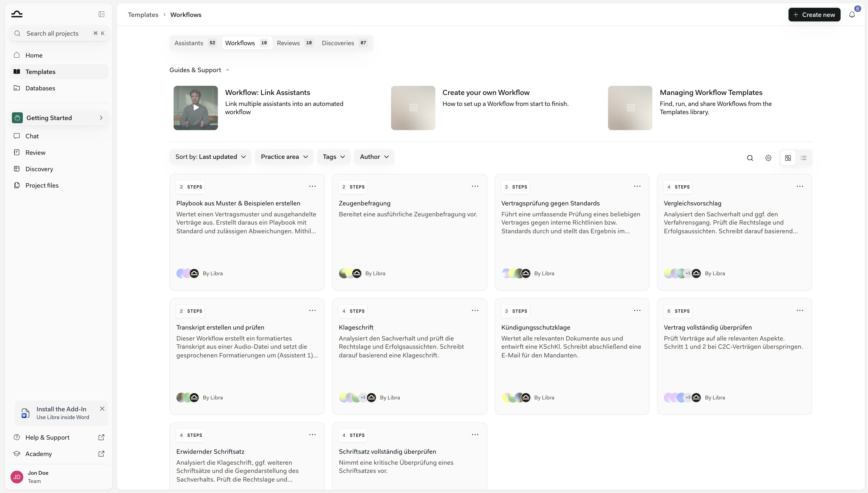Image resolution: width=868 pixels, height=493 pixels.
Task: Switch to grid view
Action: point(788,158)
